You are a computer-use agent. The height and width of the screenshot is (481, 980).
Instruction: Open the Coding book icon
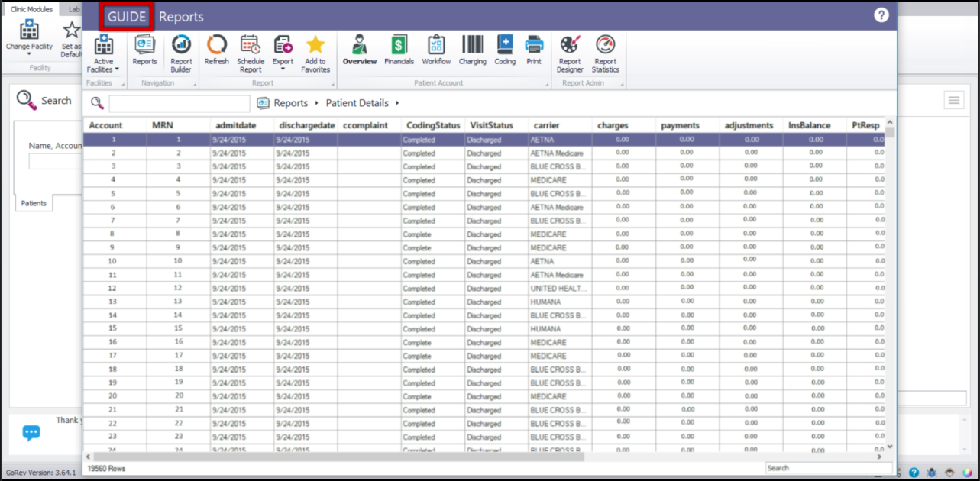(x=505, y=50)
